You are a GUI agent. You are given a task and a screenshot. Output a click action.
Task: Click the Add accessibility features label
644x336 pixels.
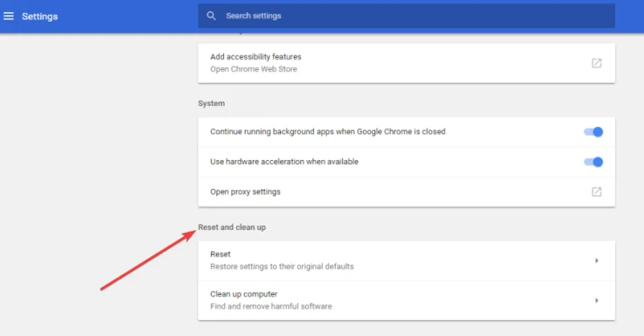tap(255, 57)
